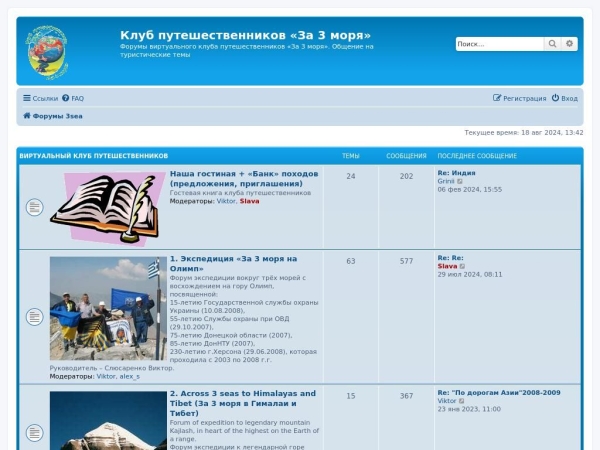This screenshot has width=600, height=450.
Task: Go to Регистрация page
Action: (x=520, y=98)
